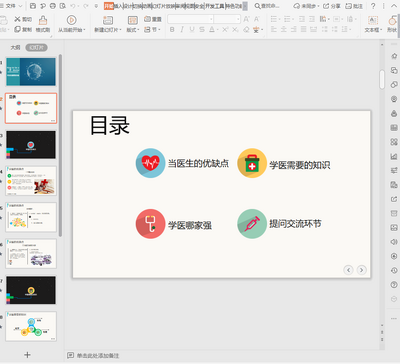Select slide 1 thumbnail with globe image
The width and height of the screenshot is (400, 364).
31,72
